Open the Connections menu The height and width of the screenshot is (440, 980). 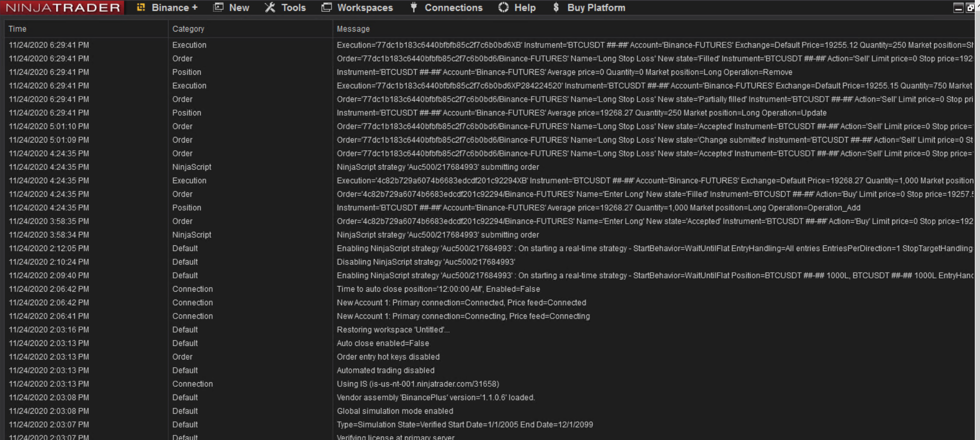(446, 8)
